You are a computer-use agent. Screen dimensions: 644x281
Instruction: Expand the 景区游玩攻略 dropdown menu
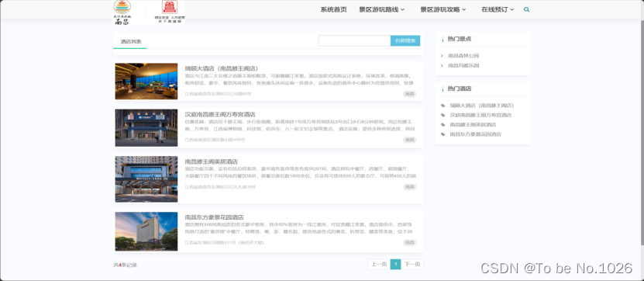tap(443, 9)
